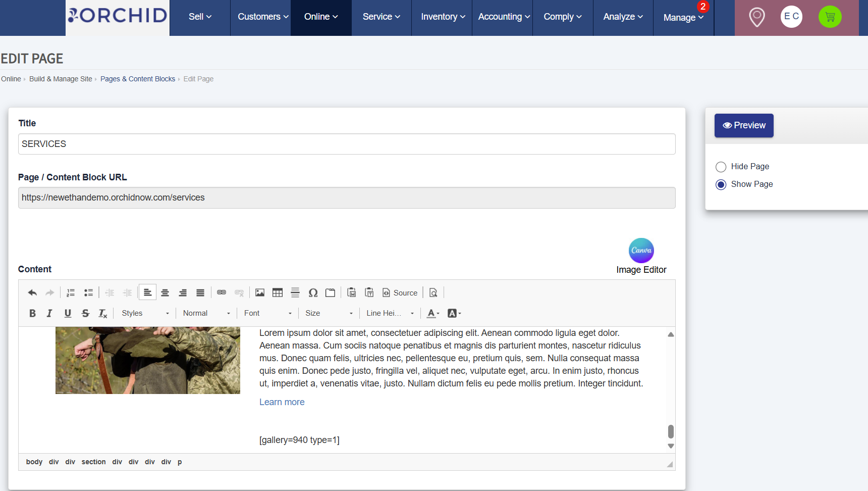Insert a hyperlink
The width and height of the screenshot is (868, 491).
click(222, 292)
